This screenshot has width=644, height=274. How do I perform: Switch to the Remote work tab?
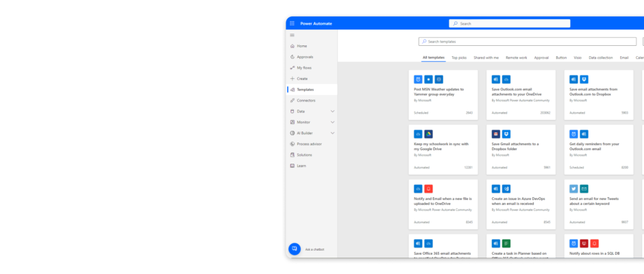tap(517, 58)
